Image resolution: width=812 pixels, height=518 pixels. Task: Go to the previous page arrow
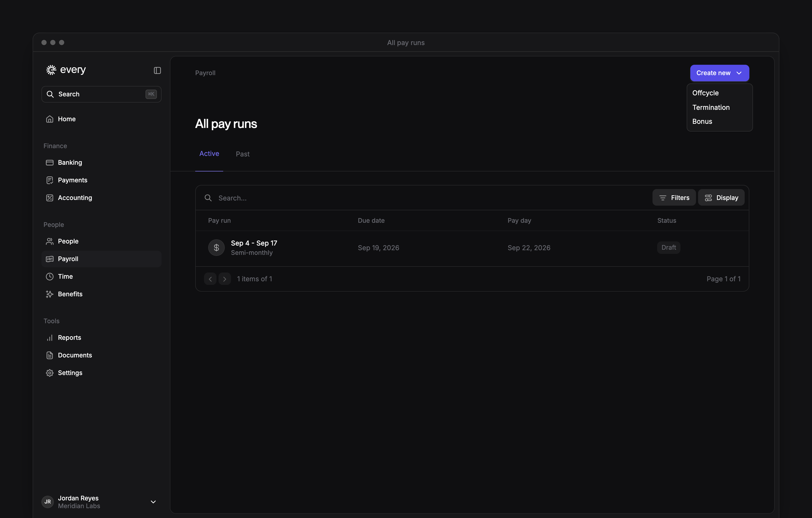[x=210, y=279]
